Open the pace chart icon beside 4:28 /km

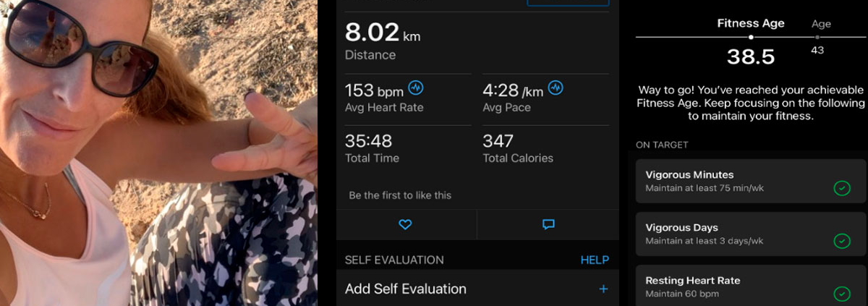pyautogui.click(x=556, y=88)
